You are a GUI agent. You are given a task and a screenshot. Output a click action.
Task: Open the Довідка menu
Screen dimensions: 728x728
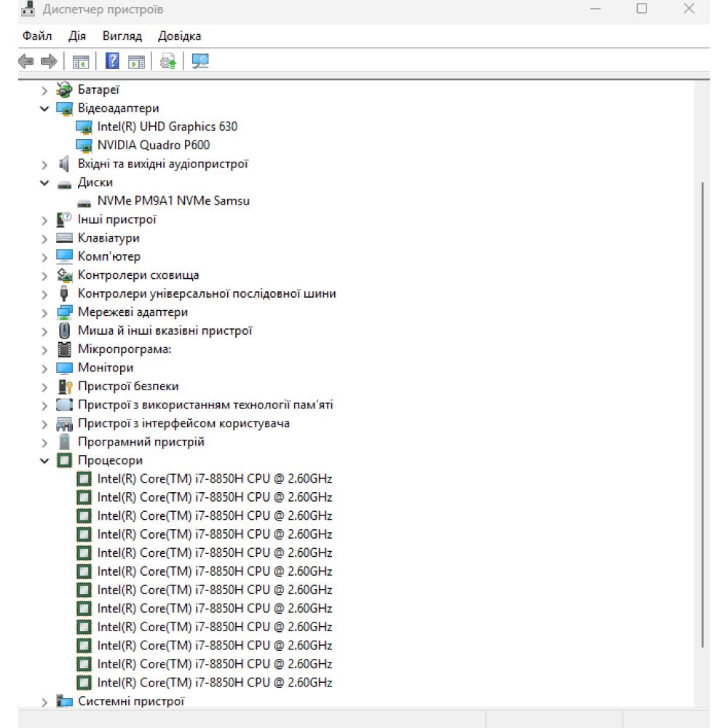(x=179, y=36)
